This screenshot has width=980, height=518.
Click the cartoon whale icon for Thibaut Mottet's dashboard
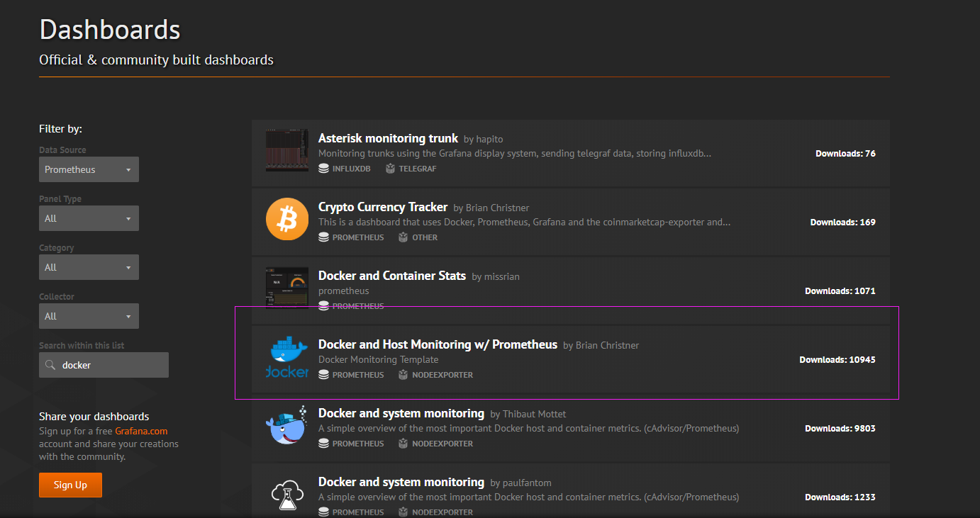coord(287,425)
